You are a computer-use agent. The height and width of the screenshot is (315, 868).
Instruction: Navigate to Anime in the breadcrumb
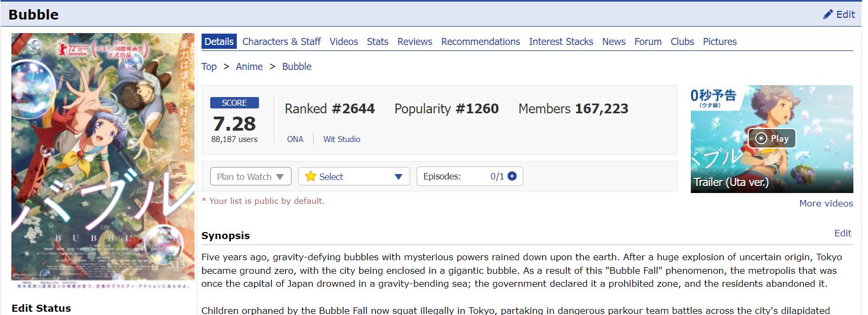pos(249,67)
